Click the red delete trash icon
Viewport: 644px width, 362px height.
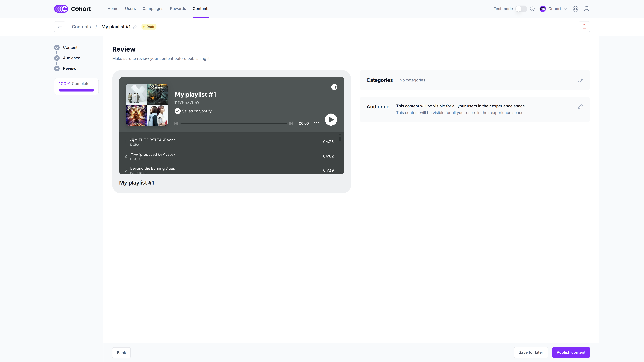(584, 27)
